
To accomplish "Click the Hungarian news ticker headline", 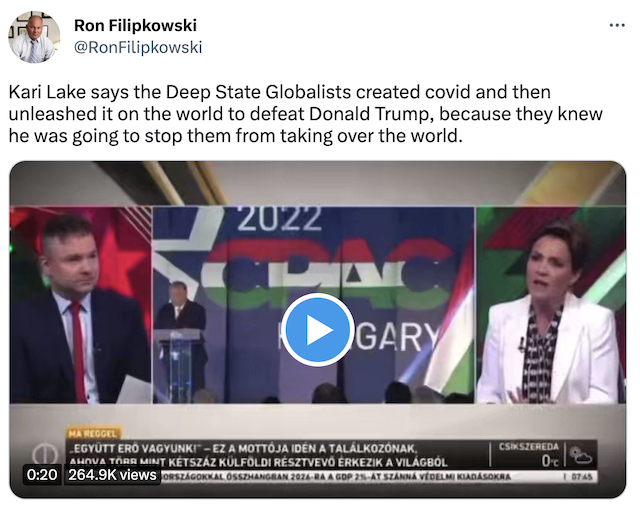I will tap(259, 455).
